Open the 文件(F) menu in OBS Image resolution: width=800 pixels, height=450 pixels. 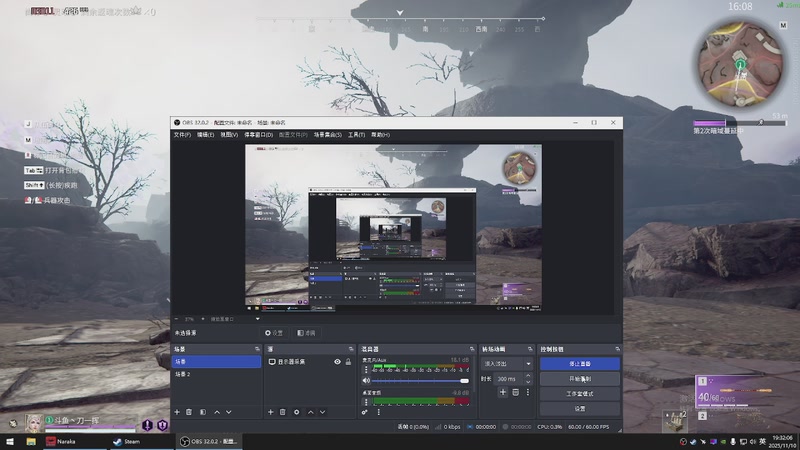click(x=182, y=135)
